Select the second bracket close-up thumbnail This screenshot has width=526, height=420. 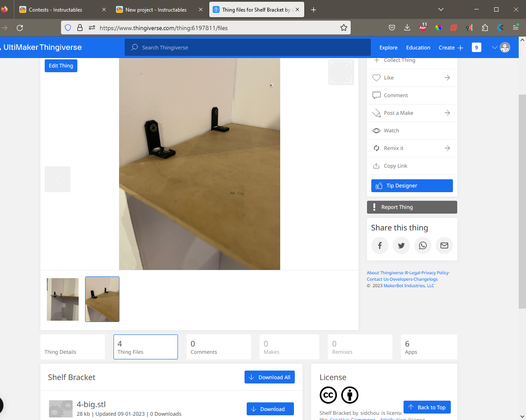point(102,299)
